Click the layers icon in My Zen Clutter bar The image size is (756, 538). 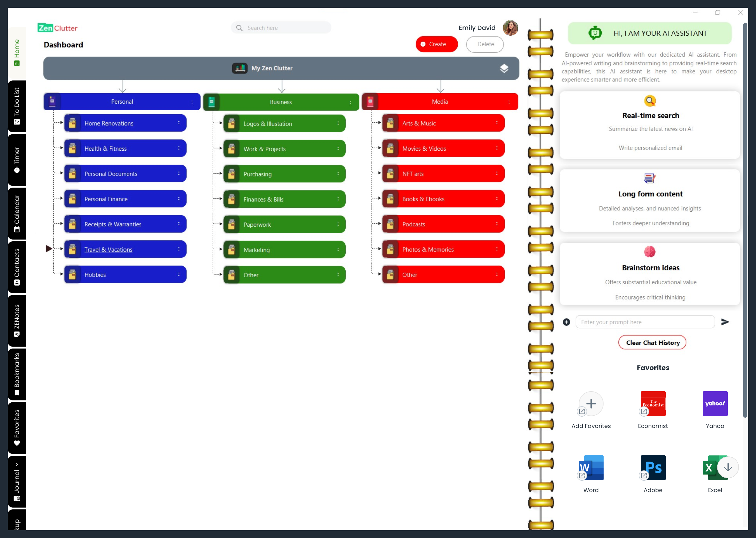[x=504, y=68]
